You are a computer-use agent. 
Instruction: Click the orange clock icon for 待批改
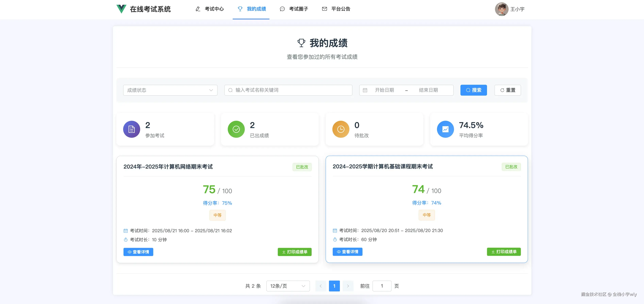tap(341, 129)
